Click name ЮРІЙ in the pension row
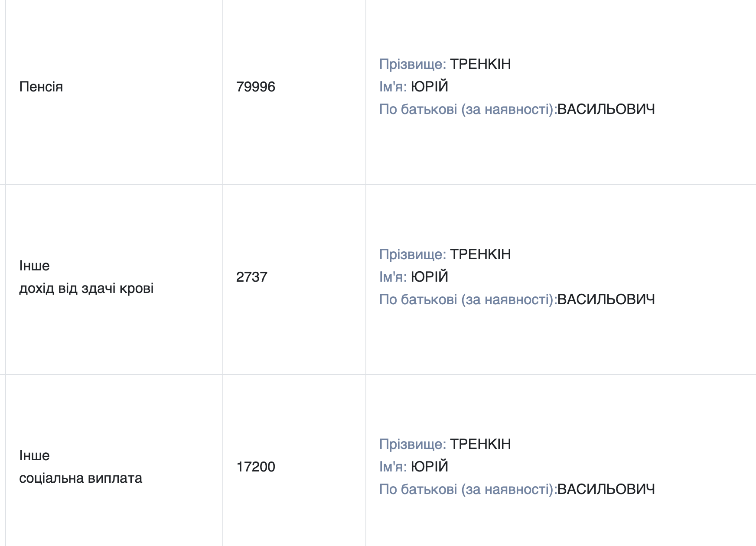Viewport: 756px width, 546px height. (430, 87)
